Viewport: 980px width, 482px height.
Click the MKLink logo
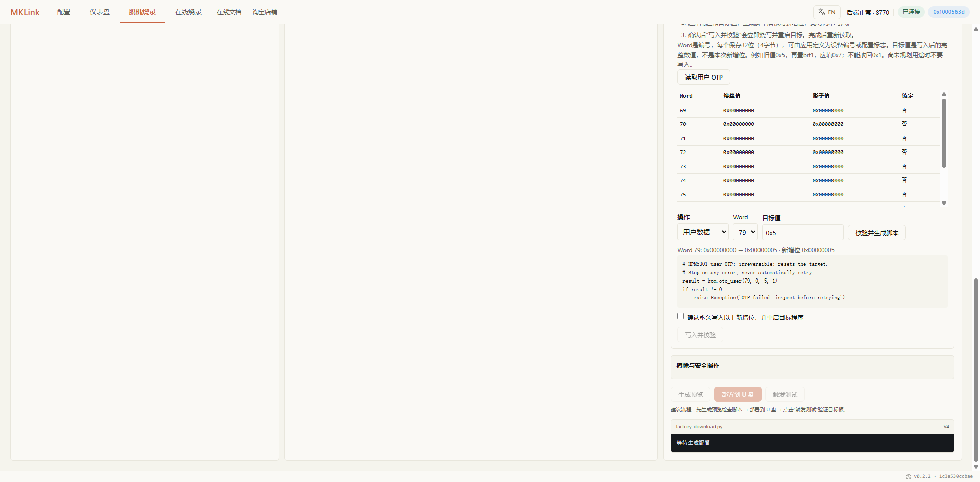(25, 12)
